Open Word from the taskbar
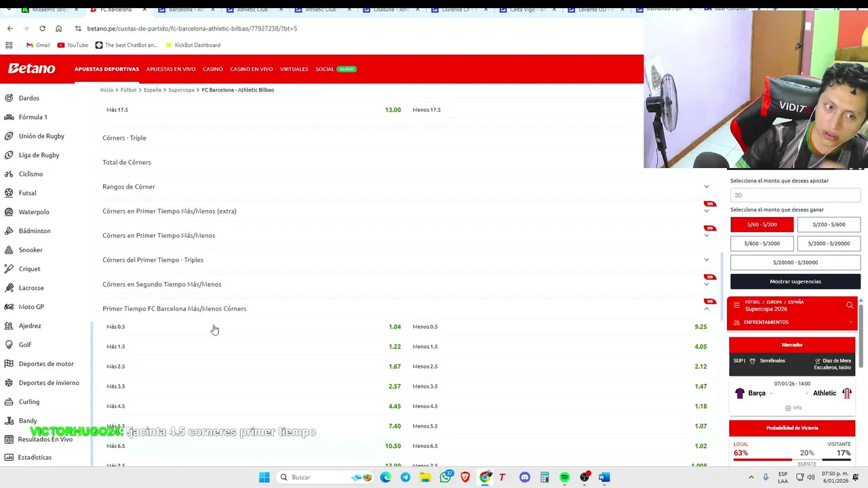The height and width of the screenshot is (488, 868). 604,477
